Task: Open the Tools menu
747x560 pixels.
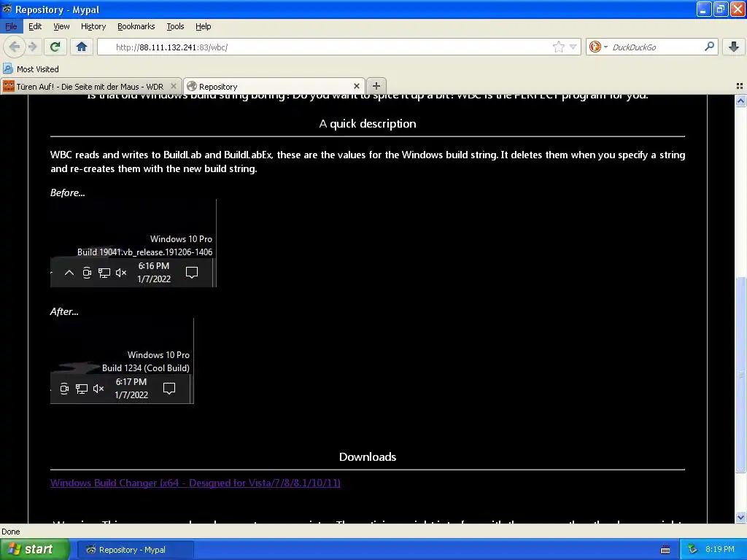Action: (175, 26)
